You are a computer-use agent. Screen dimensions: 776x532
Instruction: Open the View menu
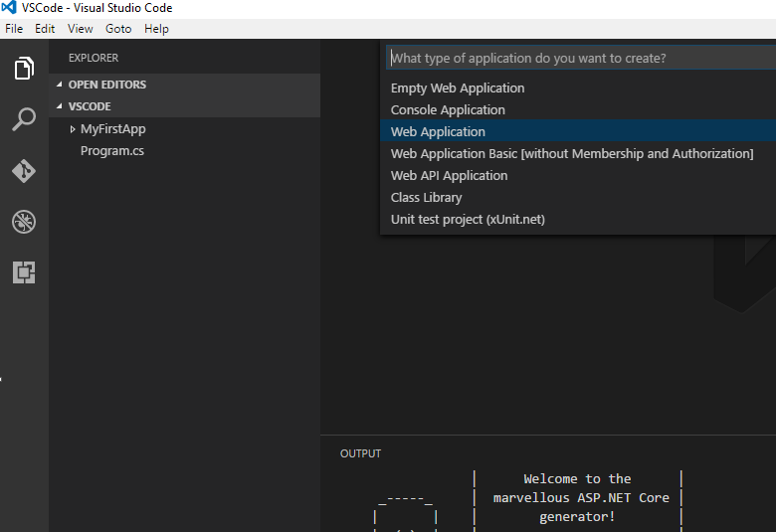point(81,29)
